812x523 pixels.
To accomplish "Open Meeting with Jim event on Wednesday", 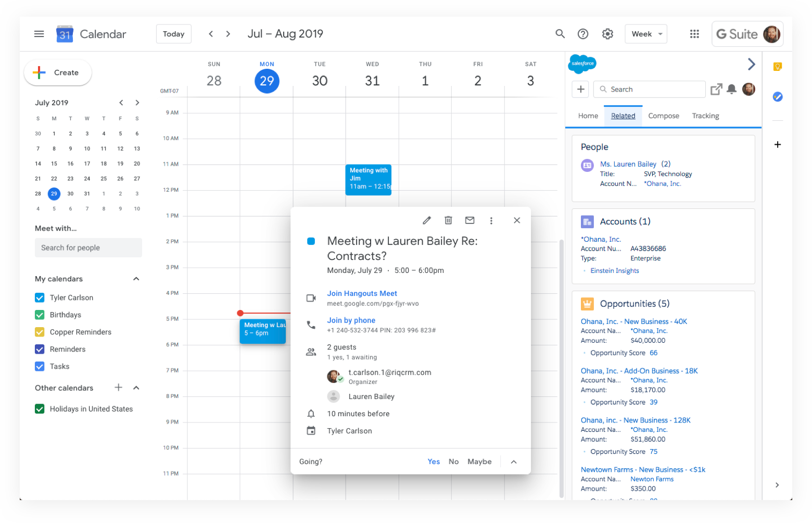I will [x=369, y=180].
